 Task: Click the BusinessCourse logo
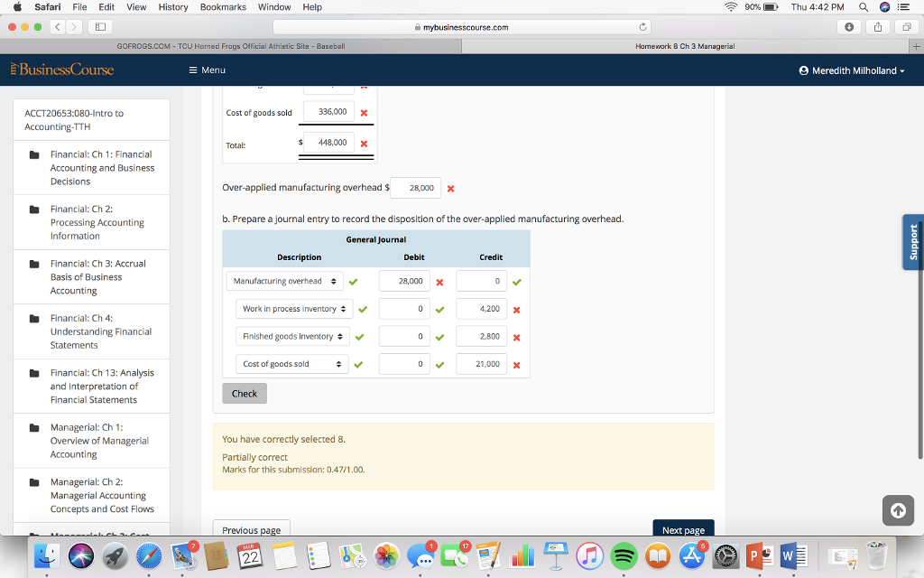pyautogui.click(x=62, y=70)
